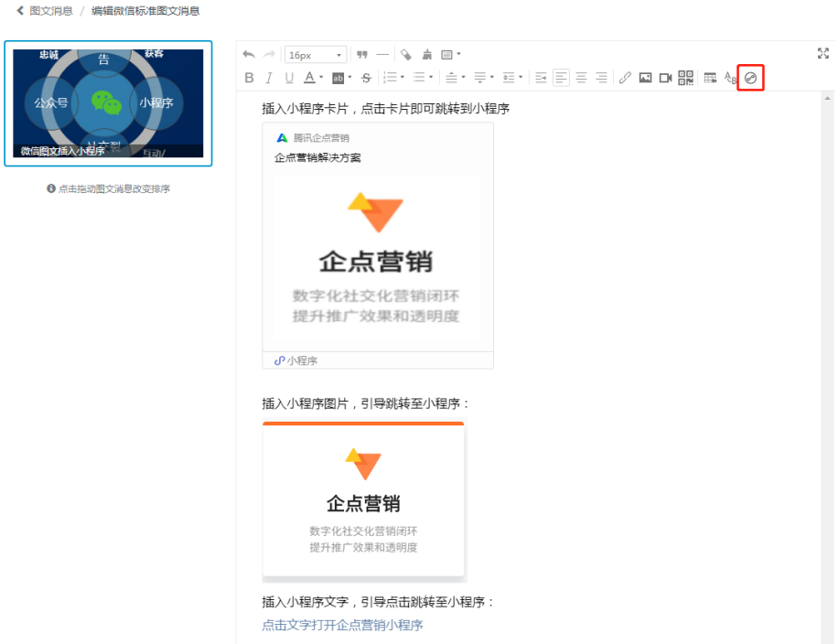Viewport: 838px width, 644px height.
Task: Set line height spacing
Action: pos(509,78)
